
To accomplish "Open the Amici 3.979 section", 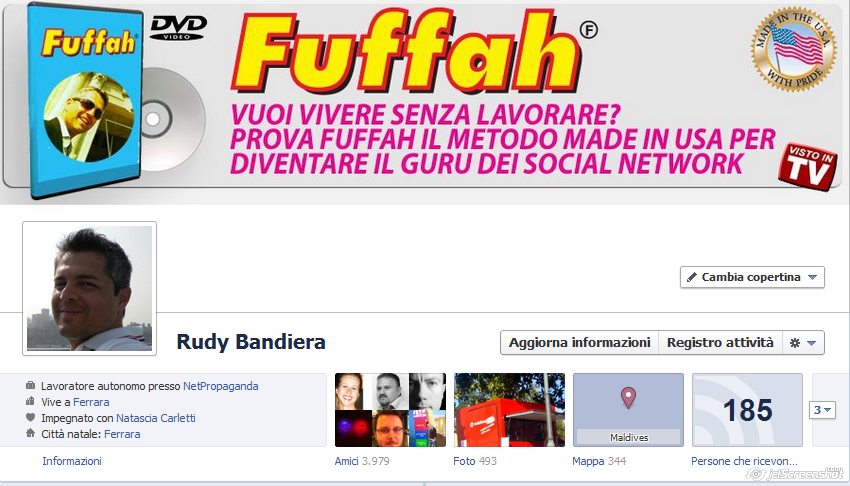I will 362,461.
